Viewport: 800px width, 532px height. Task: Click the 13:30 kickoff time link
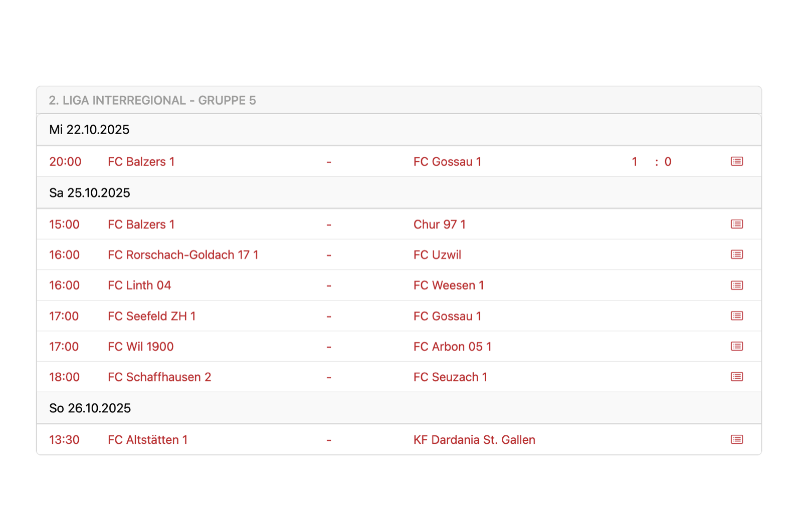[64, 440]
